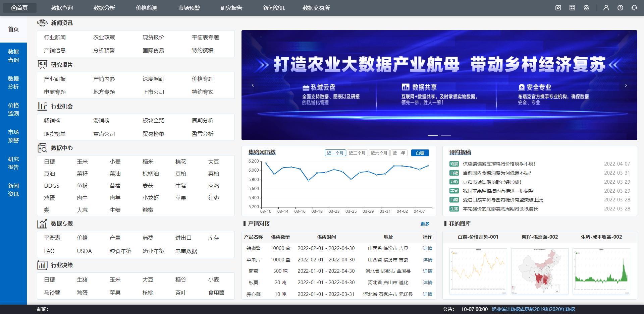Open 详情 for 葡萄 row

click(428, 271)
